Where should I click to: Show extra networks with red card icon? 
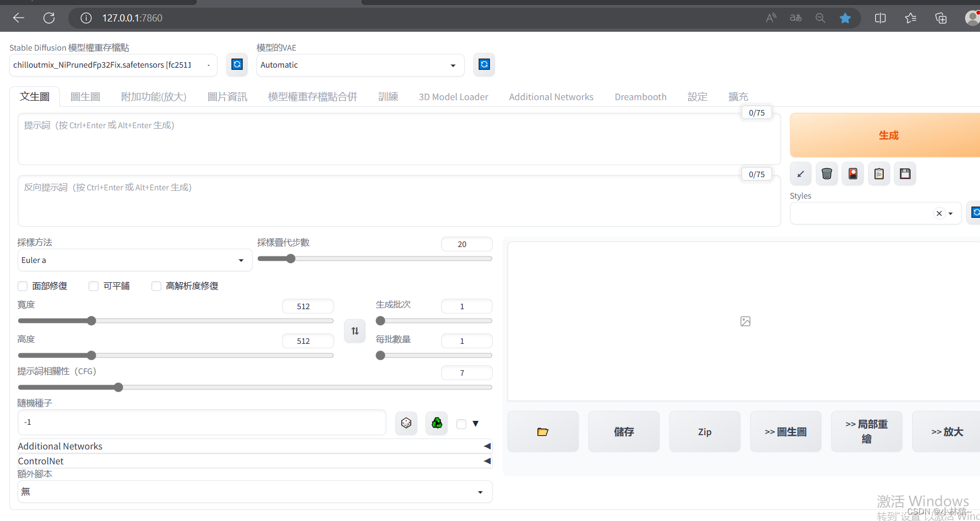point(853,174)
